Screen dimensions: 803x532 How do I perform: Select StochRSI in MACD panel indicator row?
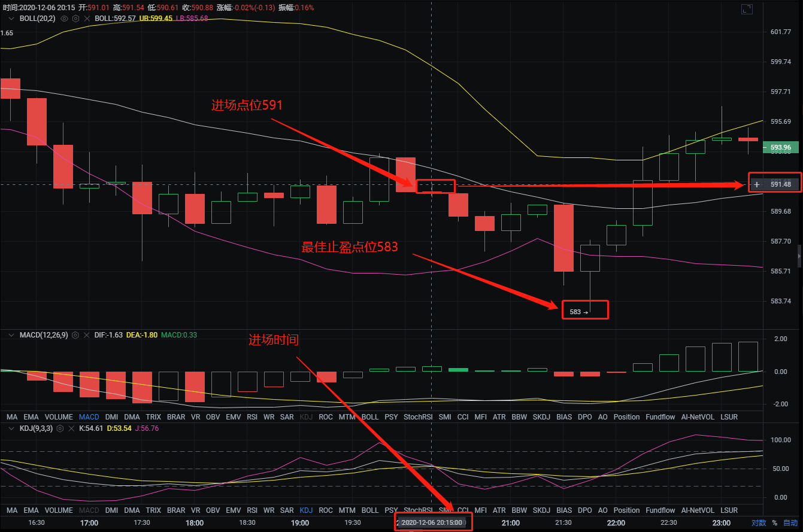[x=419, y=417]
